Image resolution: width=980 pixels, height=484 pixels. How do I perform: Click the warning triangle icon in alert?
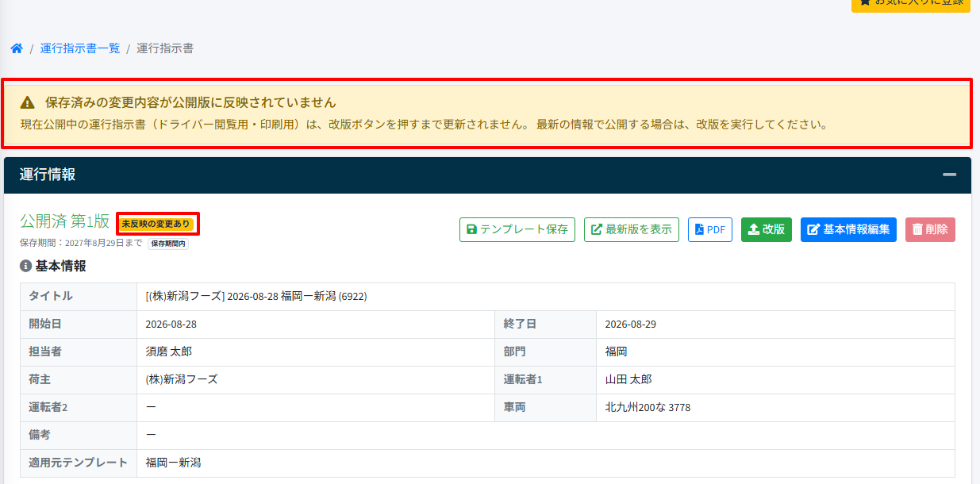tap(28, 102)
